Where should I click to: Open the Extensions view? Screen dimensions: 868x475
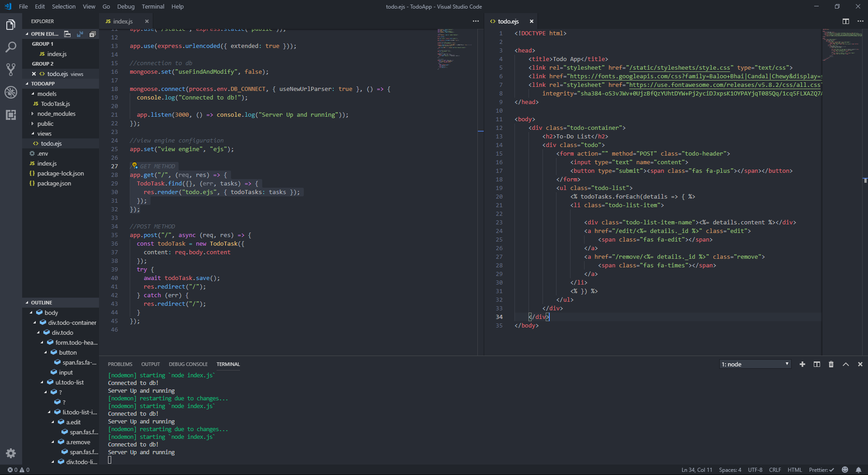pyautogui.click(x=11, y=115)
